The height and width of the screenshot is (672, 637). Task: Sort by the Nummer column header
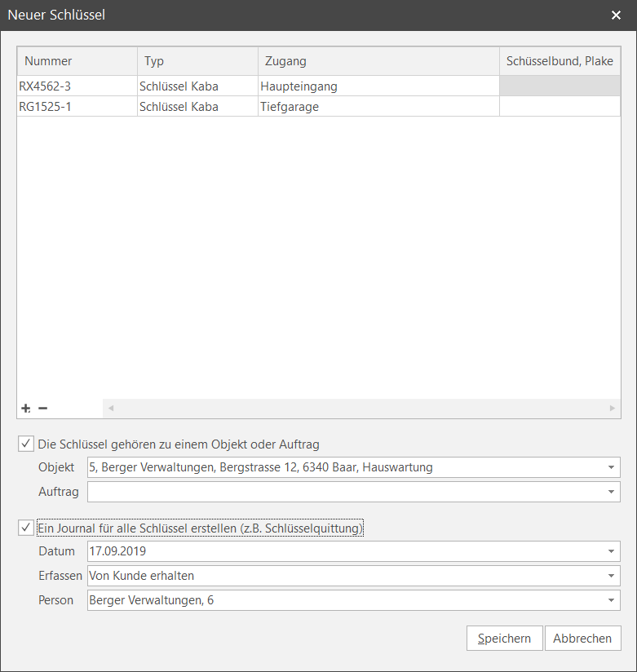(x=77, y=61)
